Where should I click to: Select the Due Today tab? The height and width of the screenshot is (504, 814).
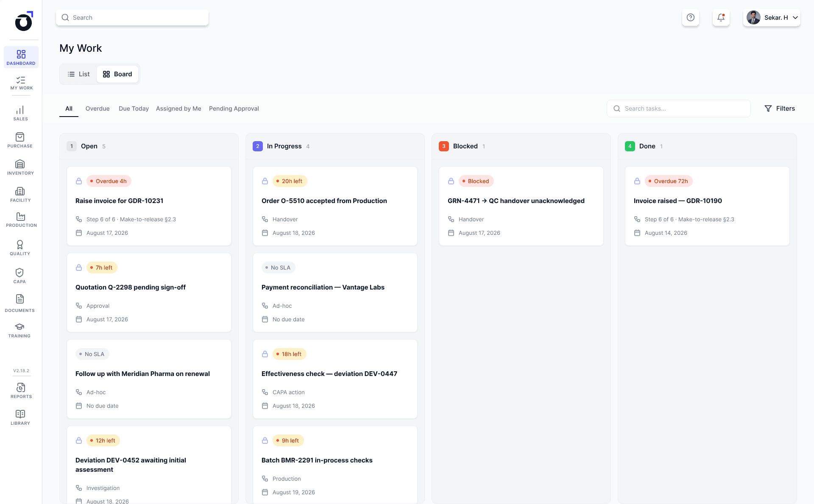[134, 109]
